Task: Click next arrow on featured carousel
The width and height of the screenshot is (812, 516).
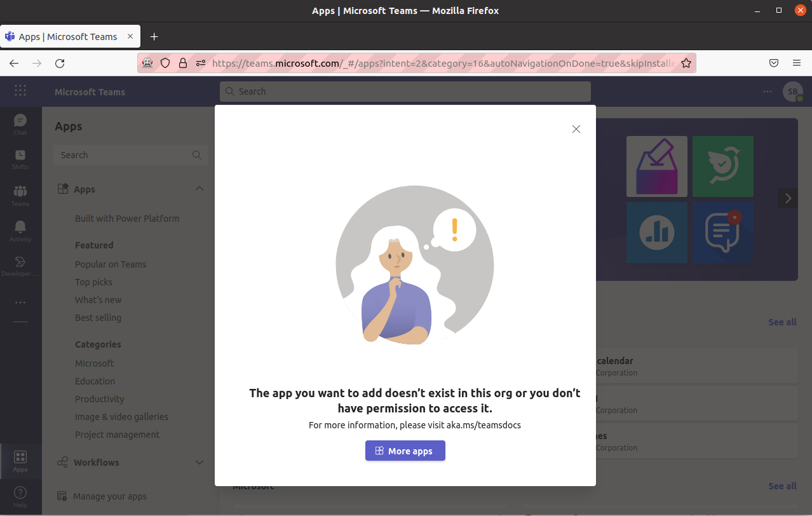Action: click(x=788, y=198)
